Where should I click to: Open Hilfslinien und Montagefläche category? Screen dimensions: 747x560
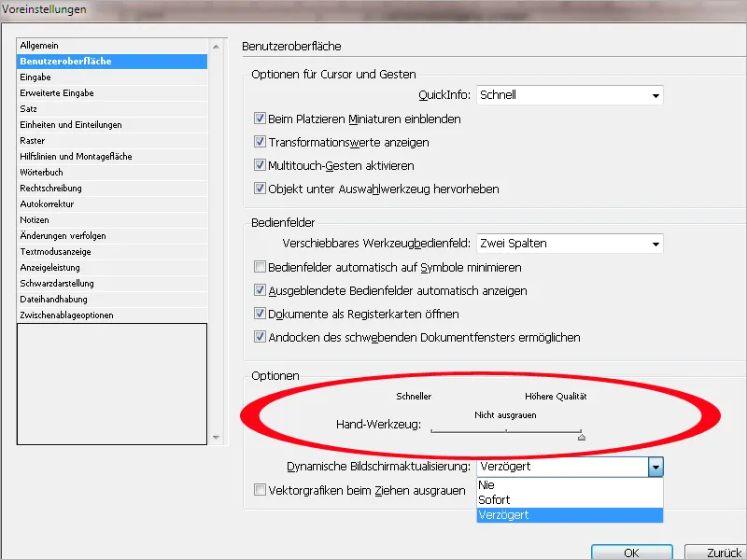coord(112,157)
